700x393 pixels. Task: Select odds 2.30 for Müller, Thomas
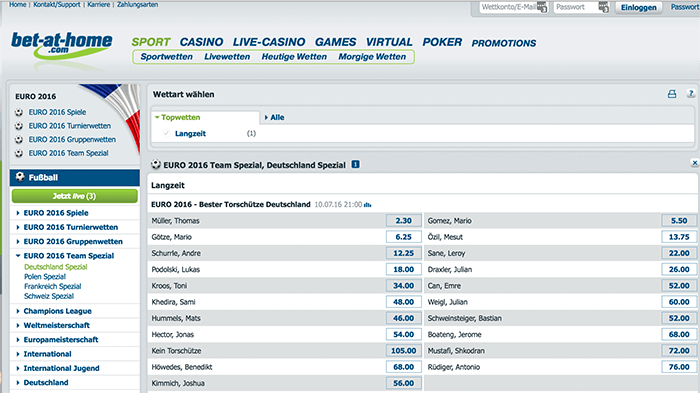coord(404,221)
